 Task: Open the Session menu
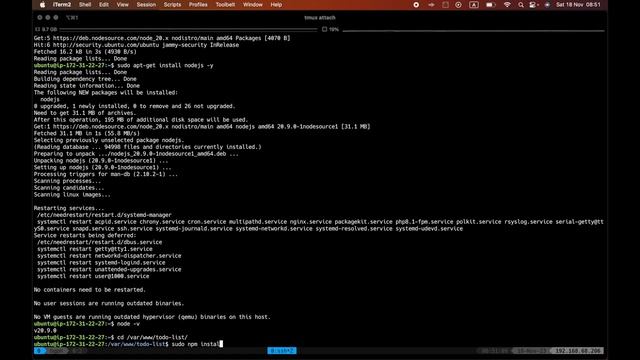(146, 5)
